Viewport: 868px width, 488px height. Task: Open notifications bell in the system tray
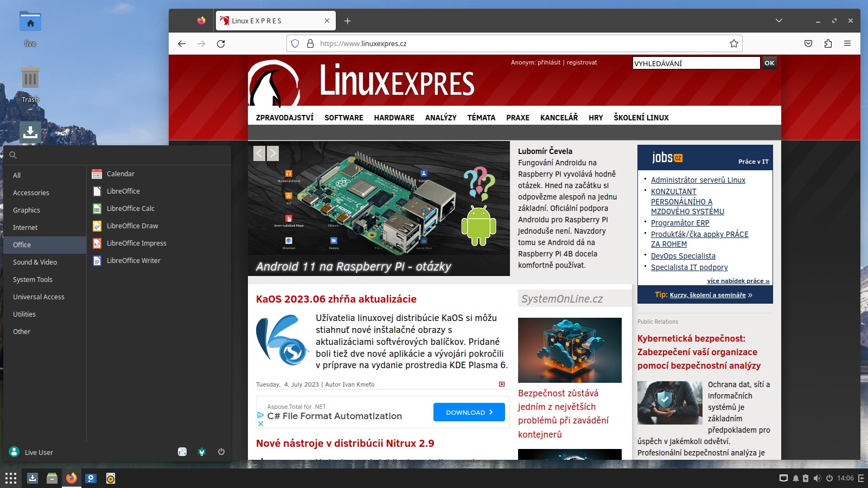[x=796, y=478]
